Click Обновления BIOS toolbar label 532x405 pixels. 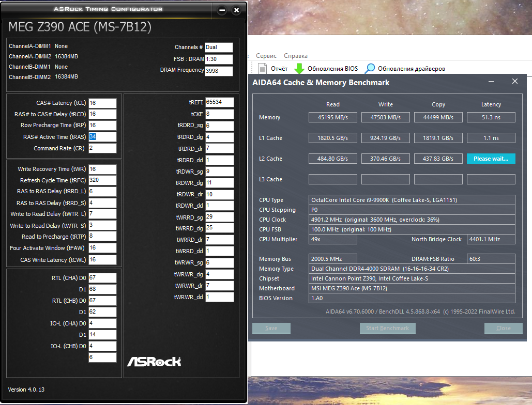332,69
